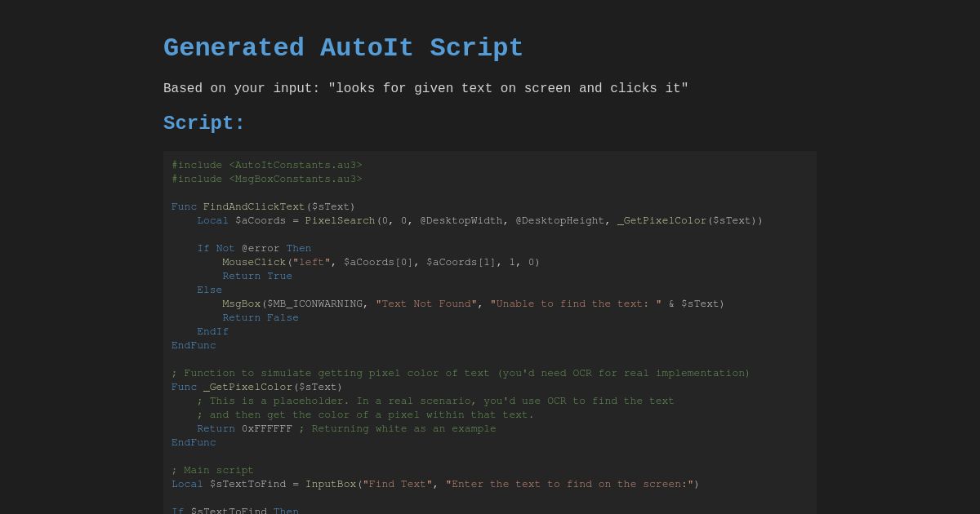Image resolution: width=980 pixels, height=514 pixels.
Task: Click the 'Return False' statement
Action: [261, 317]
